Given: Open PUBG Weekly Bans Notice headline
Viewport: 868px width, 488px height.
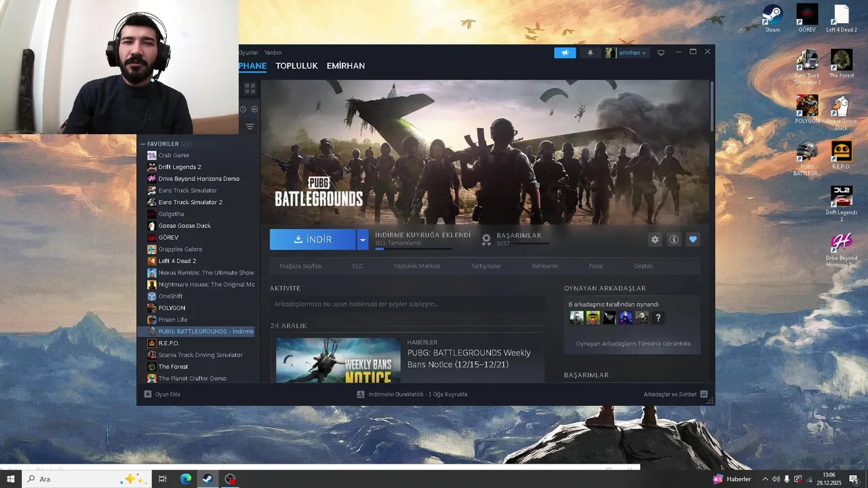Looking at the screenshot, I should tap(469, 359).
